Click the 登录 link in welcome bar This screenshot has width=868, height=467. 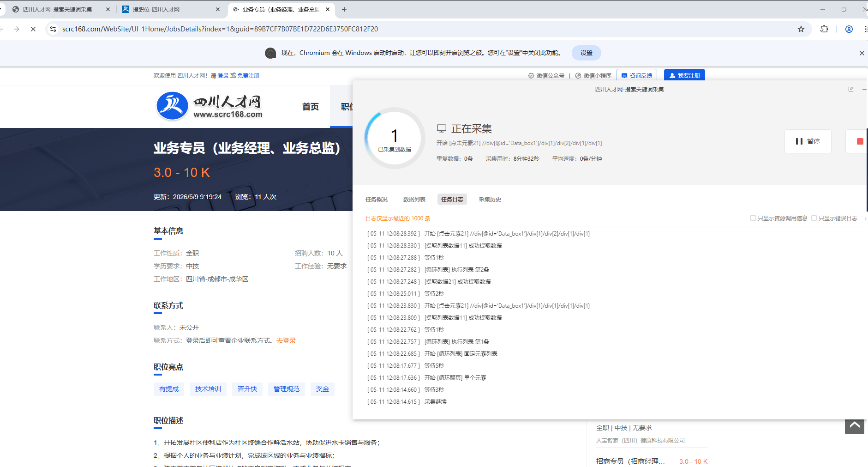click(223, 76)
